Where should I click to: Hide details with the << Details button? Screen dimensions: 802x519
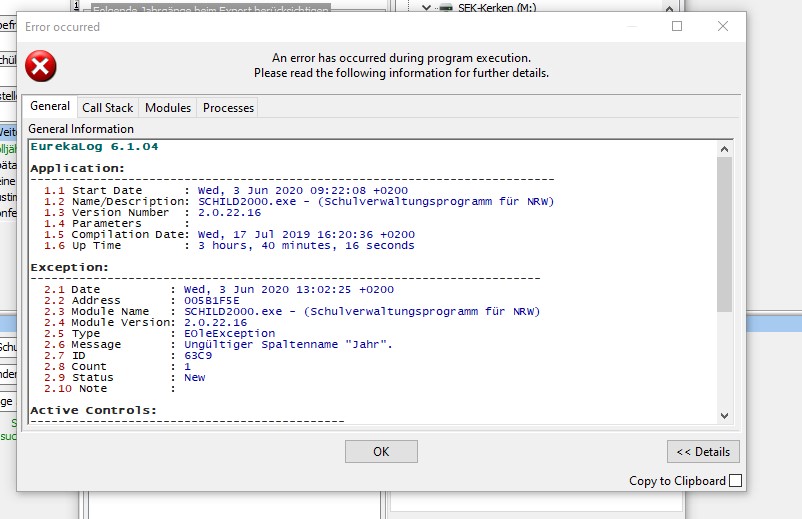coord(703,452)
